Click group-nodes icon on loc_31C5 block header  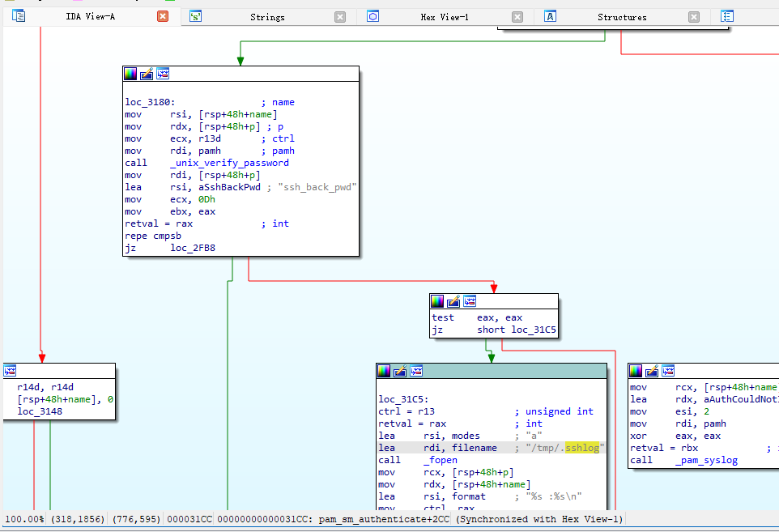point(416,371)
